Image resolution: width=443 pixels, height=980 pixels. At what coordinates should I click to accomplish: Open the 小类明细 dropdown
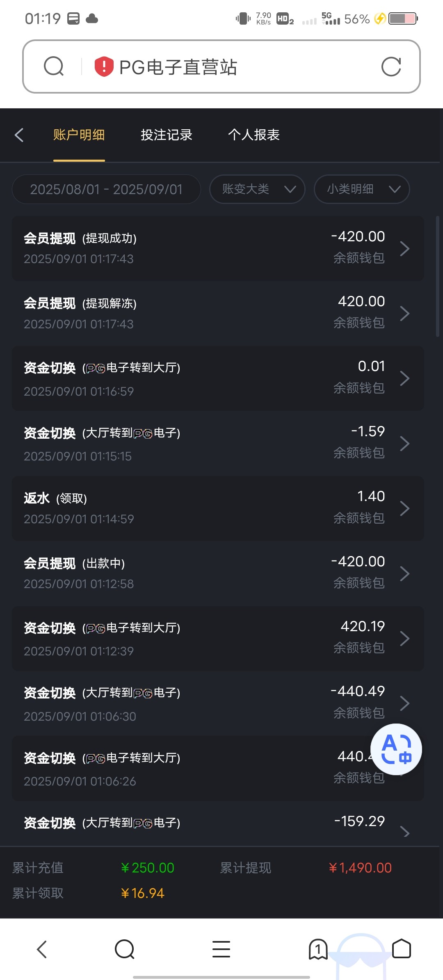[362, 189]
